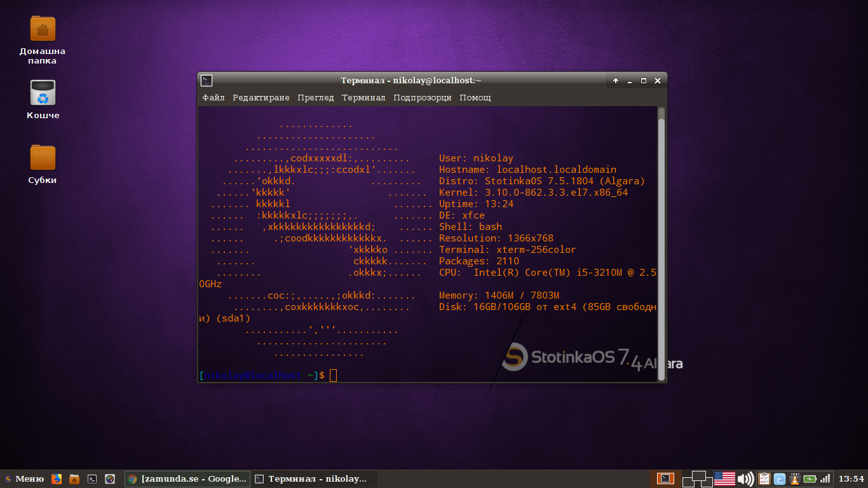Click the Kernel 3.10.0-862.3.3.el7.x86_64 line
The image size is (868, 488).
(533, 193)
